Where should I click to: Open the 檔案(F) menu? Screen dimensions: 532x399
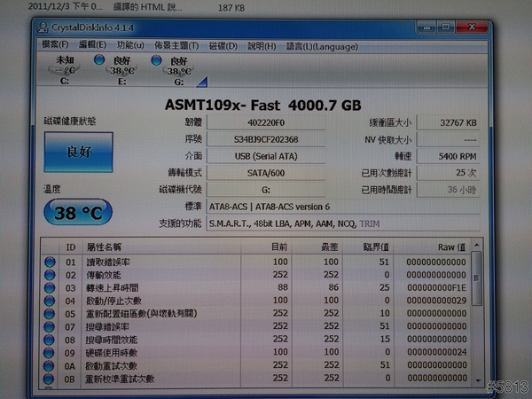56,44
